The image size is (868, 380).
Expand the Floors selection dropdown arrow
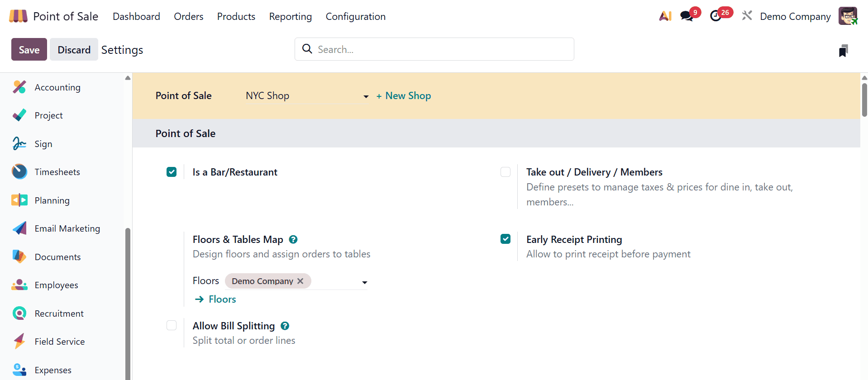click(364, 282)
